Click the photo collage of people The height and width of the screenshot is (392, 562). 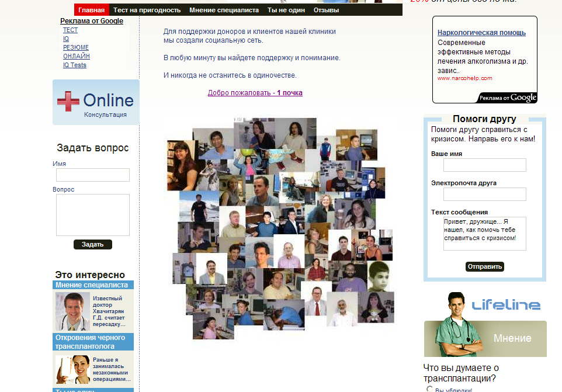(x=280, y=228)
